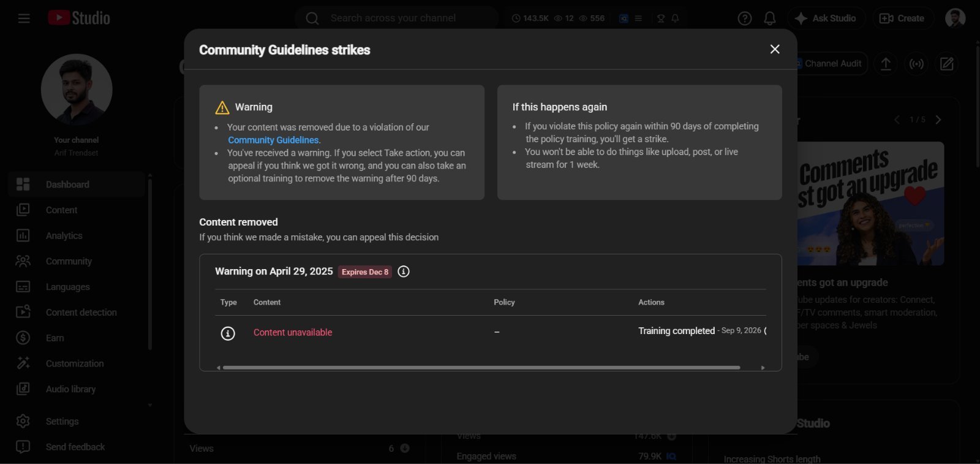Click sidebar scroll down arrow
Image resolution: width=980 pixels, height=464 pixels.
tap(150, 405)
